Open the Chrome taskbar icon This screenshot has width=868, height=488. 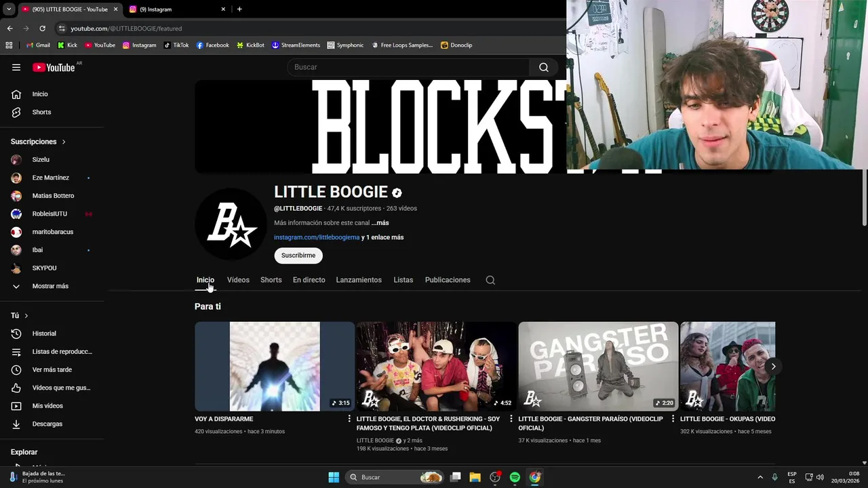(x=535, y=477)
